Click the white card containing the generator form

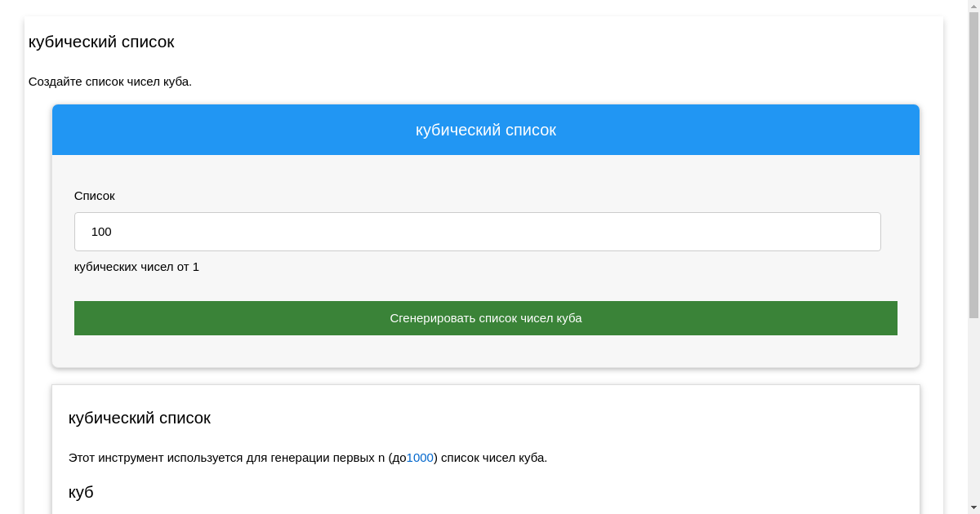coord(486,351)
